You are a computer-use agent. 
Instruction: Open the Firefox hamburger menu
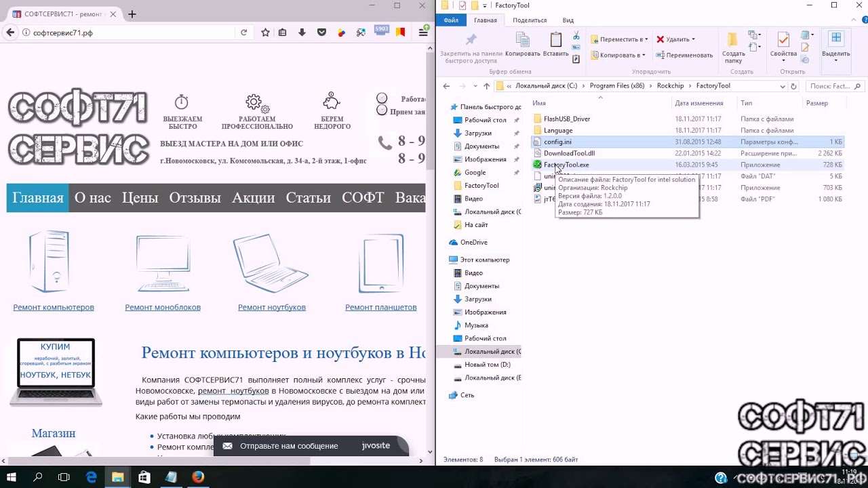point(423,32)
